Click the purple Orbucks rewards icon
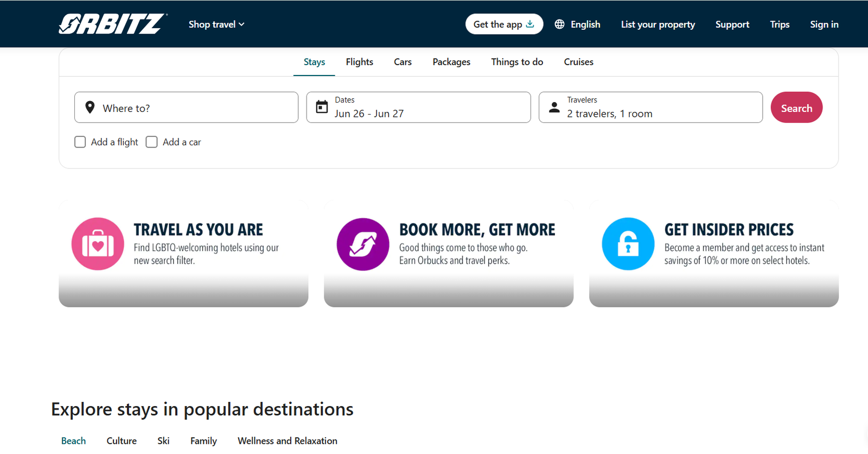 click(363, 244)
